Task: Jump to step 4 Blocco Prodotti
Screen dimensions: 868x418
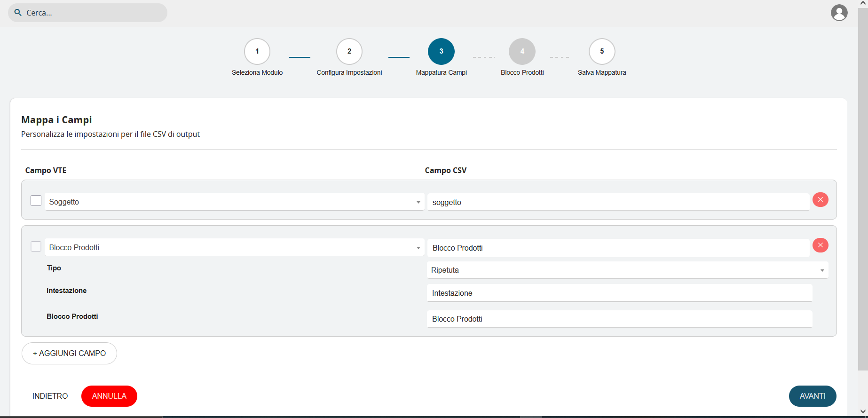Action: (x=522, y=52)
